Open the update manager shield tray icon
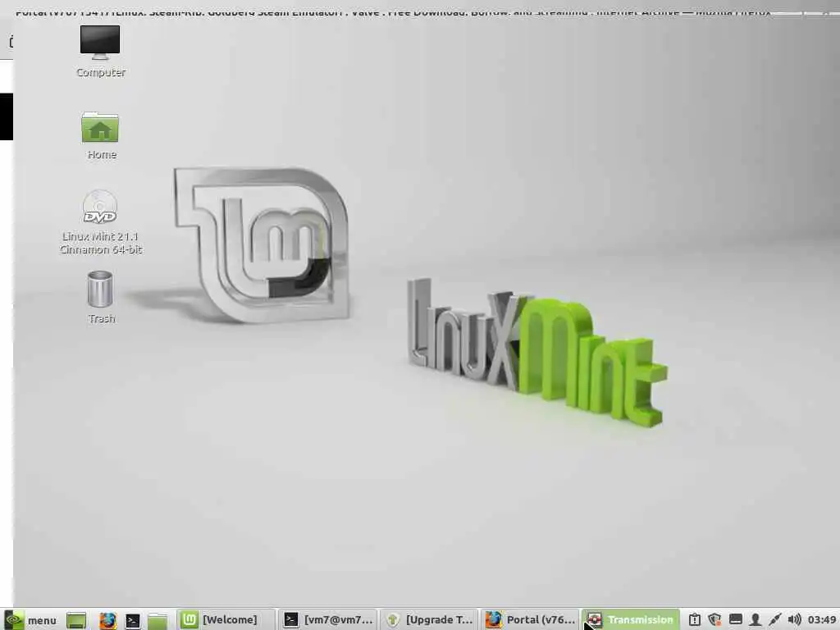Viewport: 840px width, 630px height. click(x=714, y=620)
